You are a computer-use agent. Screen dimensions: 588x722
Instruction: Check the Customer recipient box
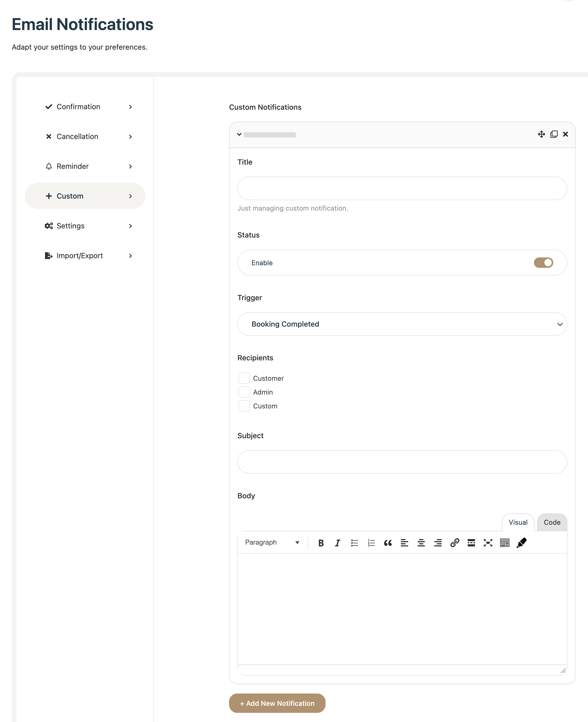244,378
